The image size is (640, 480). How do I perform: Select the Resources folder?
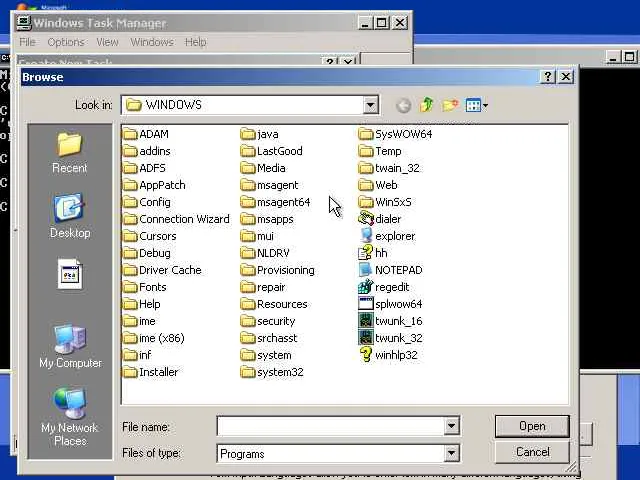274,304
